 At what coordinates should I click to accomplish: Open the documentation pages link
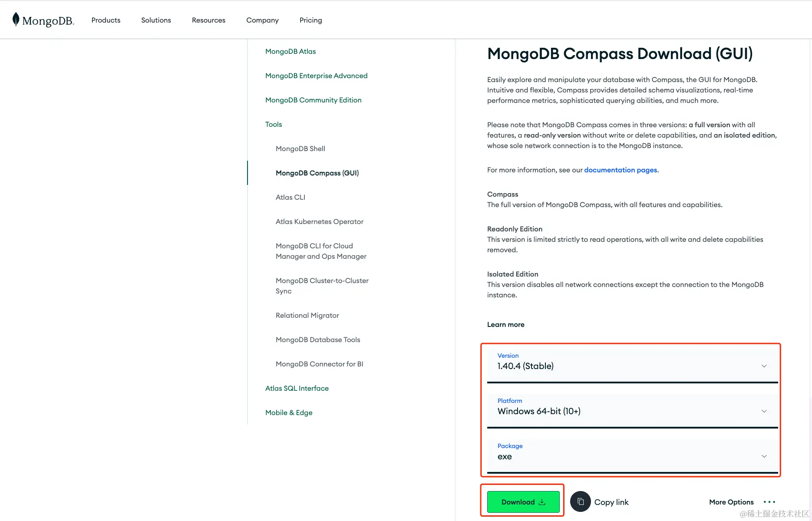coord(621,170)
